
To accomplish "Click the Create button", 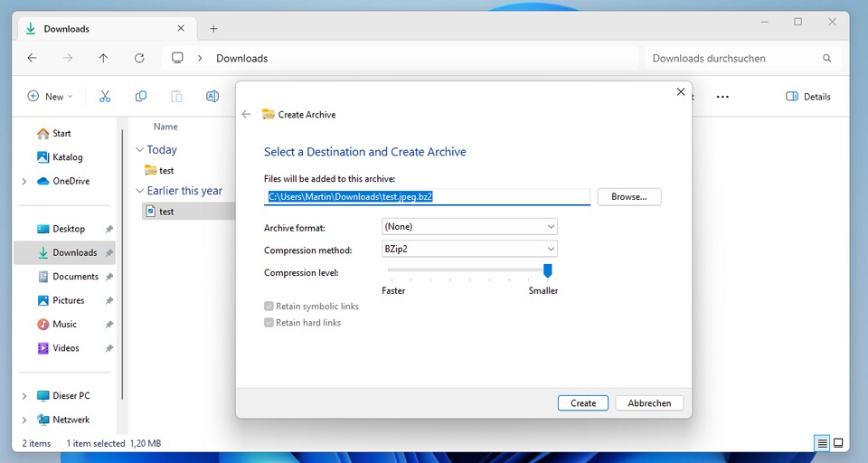I will (583, 403).
